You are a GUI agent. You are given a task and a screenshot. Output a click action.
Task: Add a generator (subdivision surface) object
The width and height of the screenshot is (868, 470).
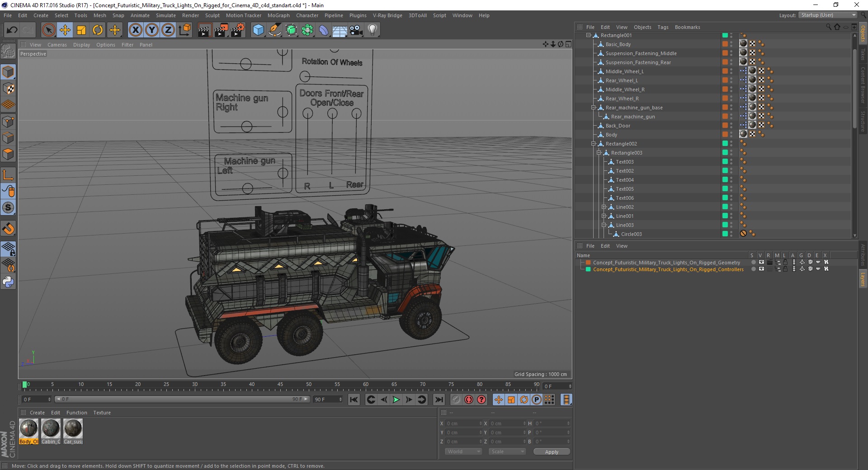click(291, 30)
